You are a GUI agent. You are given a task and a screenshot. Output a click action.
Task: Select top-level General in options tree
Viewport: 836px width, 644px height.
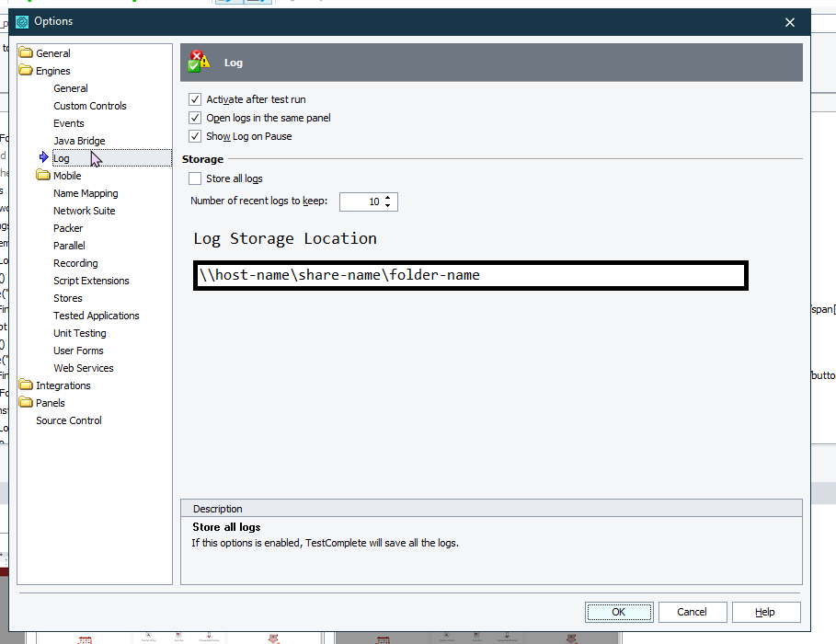[52, 53]
